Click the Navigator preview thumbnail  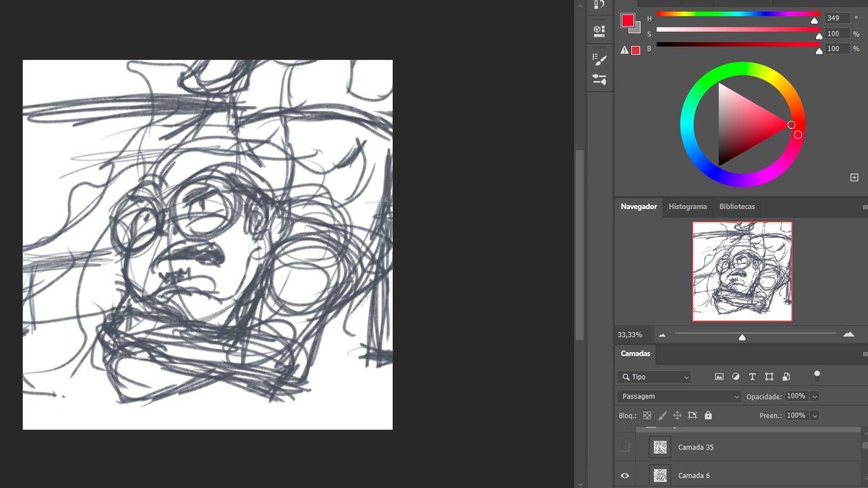tap(742, 271)
